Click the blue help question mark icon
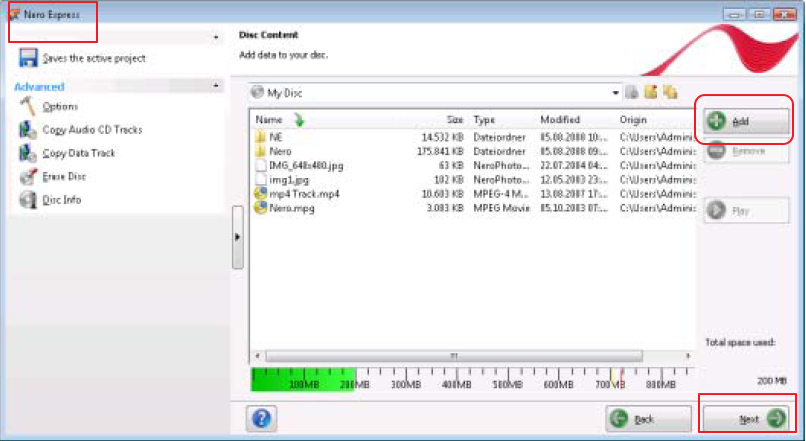The image size is (806, 441). (x=261, y=418)
